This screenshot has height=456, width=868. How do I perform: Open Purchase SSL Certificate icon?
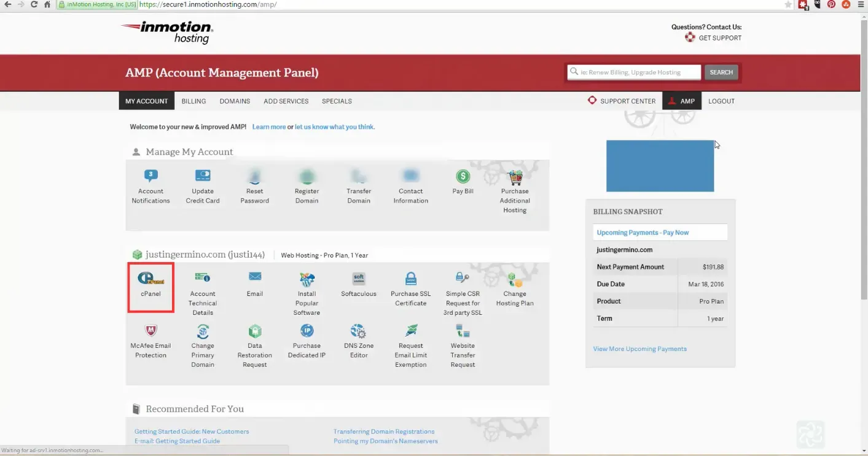coord(411,279)
